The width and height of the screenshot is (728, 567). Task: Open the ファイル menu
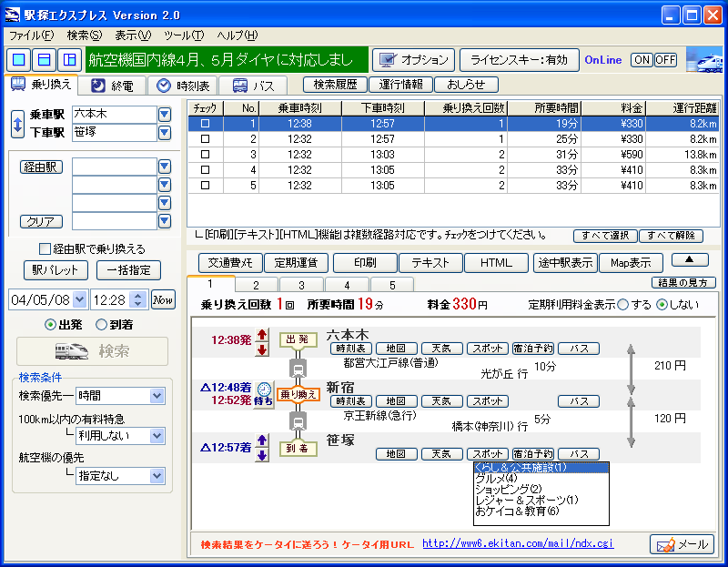point(31,35)
